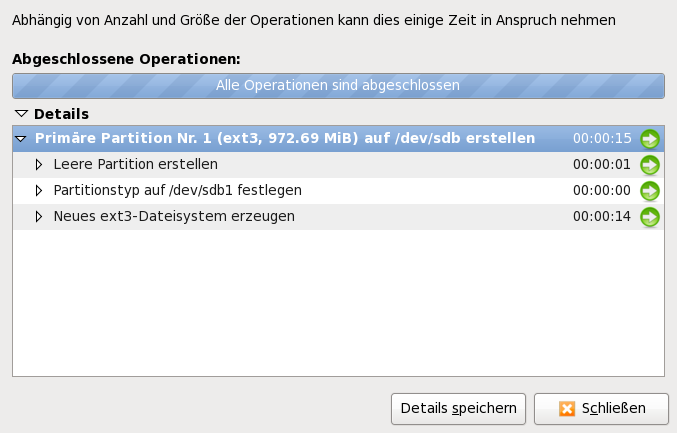Click the Alle Operationen sind abgeschlossen progress bar
Image resolution: width=677 pixels, height=433 pixels.
(x=338, y=86)
